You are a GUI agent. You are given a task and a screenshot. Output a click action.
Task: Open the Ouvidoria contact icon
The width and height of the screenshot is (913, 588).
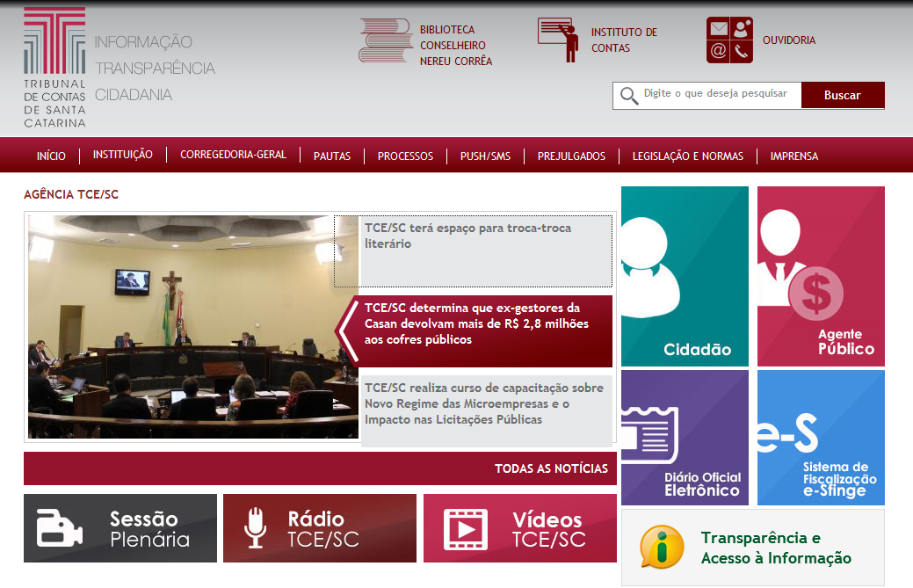729,40
